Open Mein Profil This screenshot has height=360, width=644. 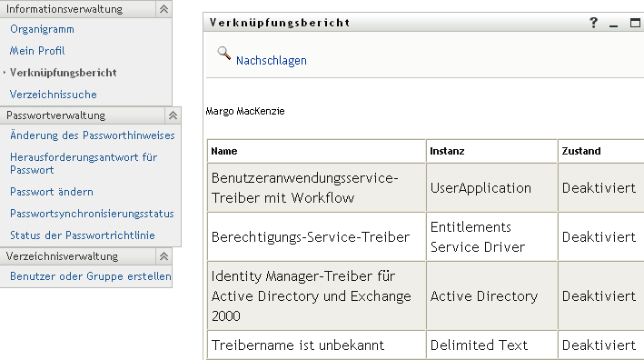(x=37, y=51)
